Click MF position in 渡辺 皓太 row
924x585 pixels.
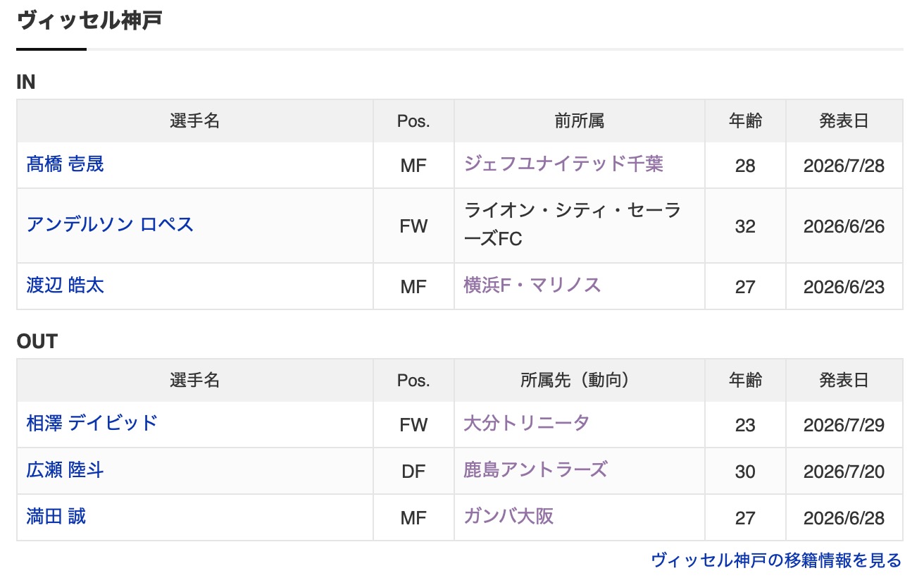[413, 287]
